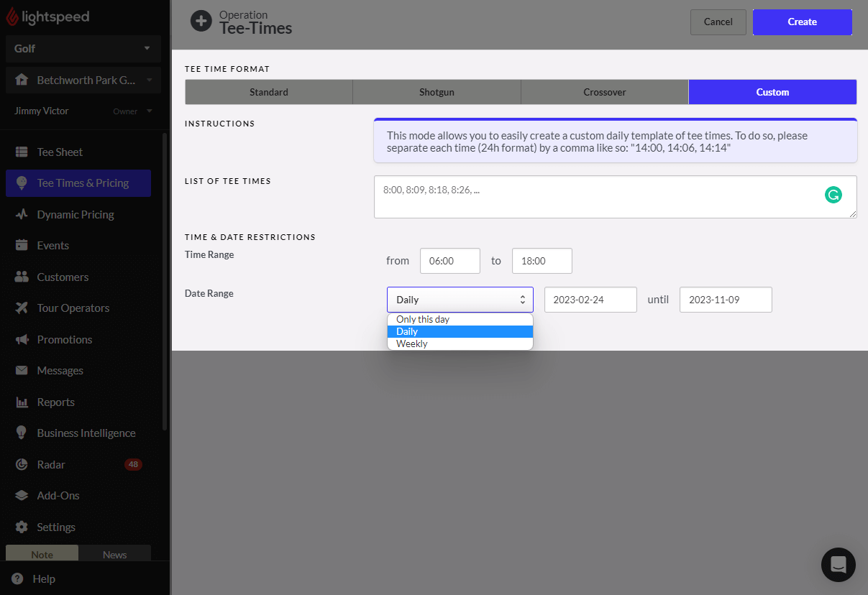Click the Add-Ons layers icon

(x=22, y=495)
